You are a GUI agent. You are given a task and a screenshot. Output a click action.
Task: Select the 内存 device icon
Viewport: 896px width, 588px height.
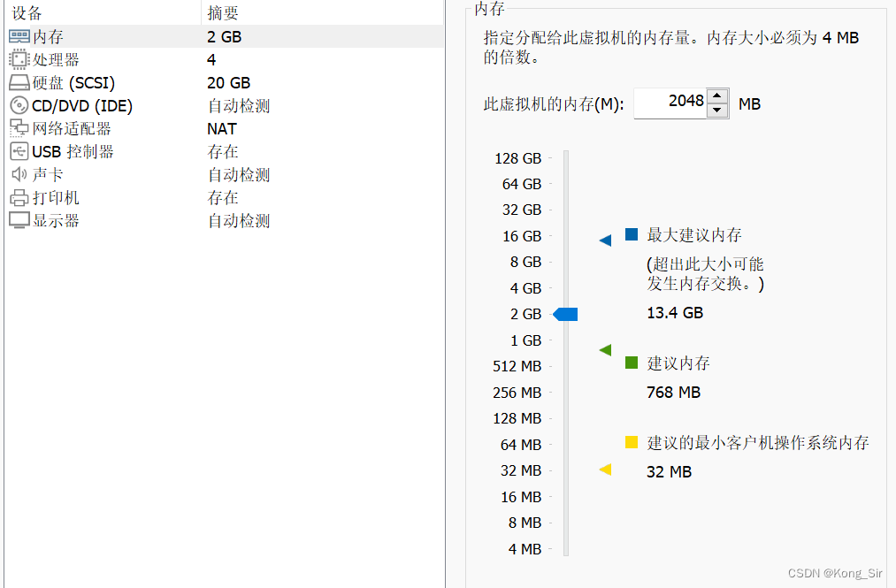click(16, 36)
